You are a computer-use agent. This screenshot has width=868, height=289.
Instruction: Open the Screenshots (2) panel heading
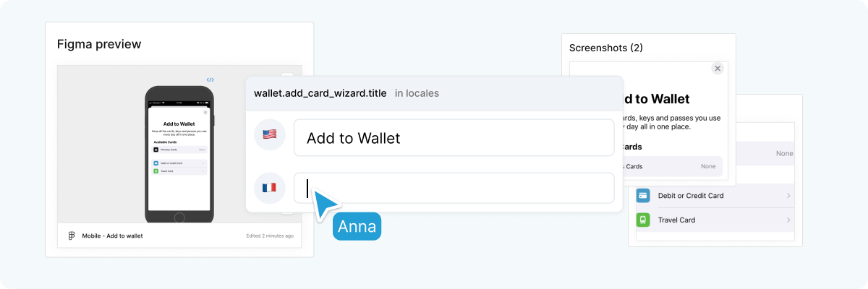(606, 48)
